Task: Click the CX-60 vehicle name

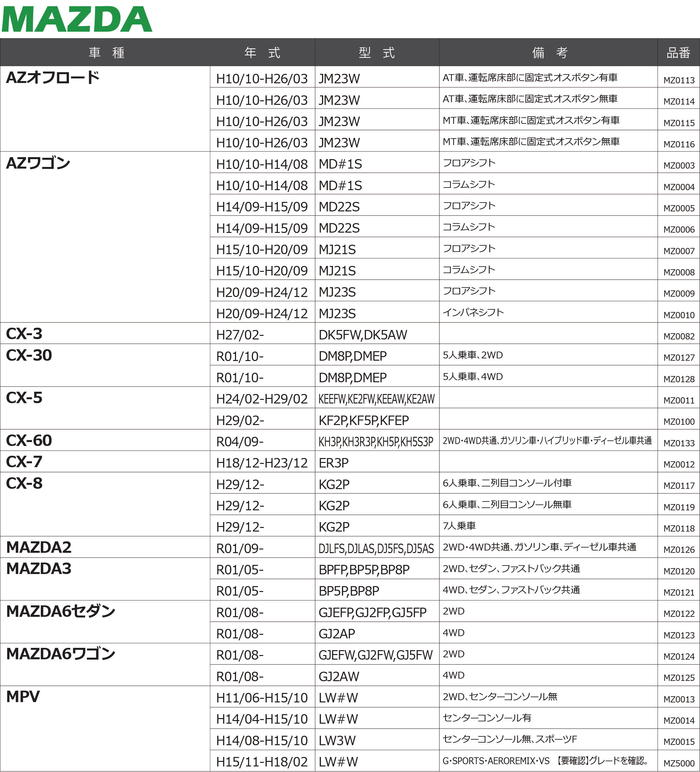Action: tap(29, 441)
